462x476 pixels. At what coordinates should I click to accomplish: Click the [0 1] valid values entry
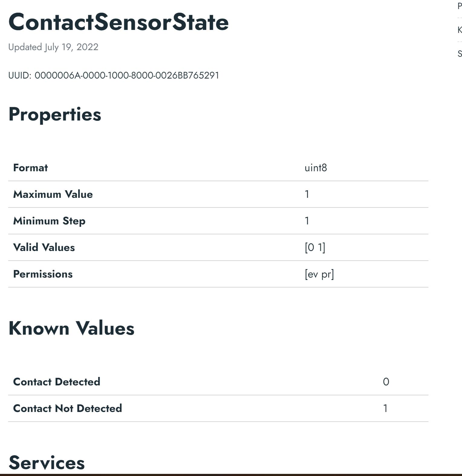(x=315, y=247)
